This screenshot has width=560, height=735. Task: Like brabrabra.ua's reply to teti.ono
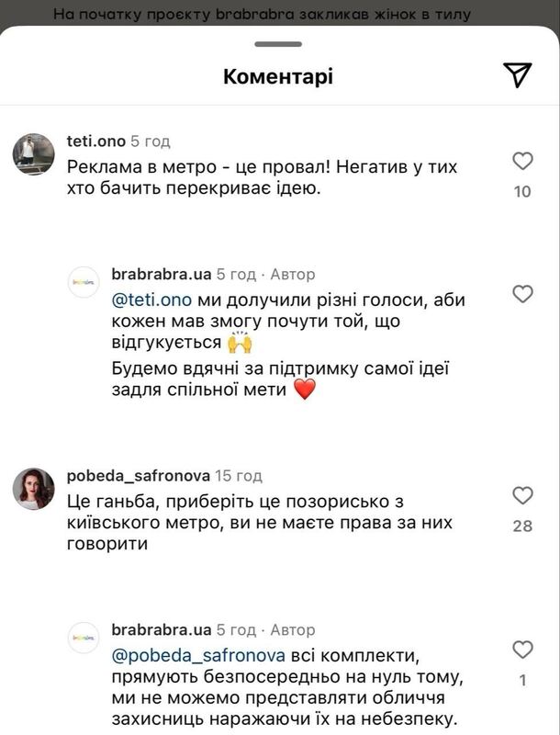[x=522, y=294]
